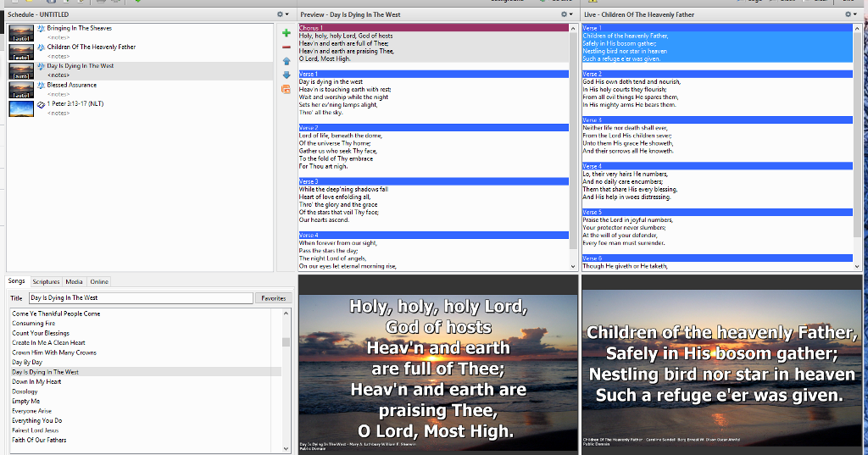Select Empty Me in song list

[26, 402]
